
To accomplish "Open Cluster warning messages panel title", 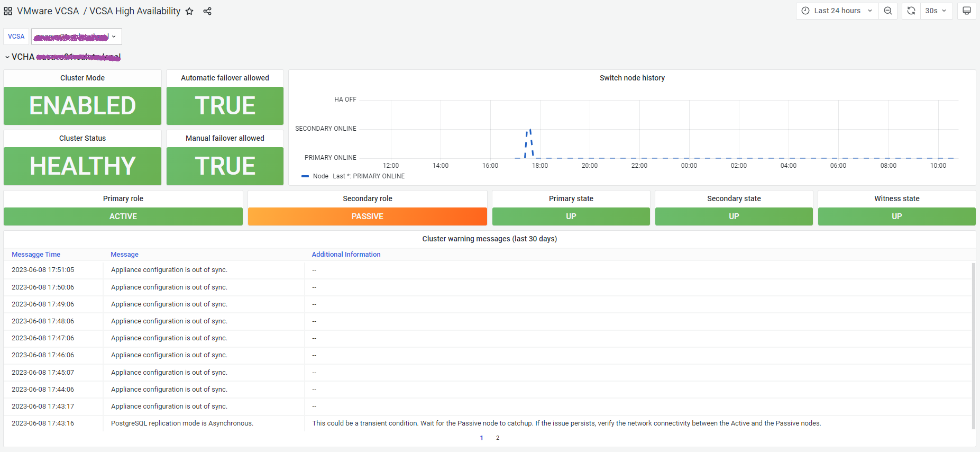I will coord(490,239).
